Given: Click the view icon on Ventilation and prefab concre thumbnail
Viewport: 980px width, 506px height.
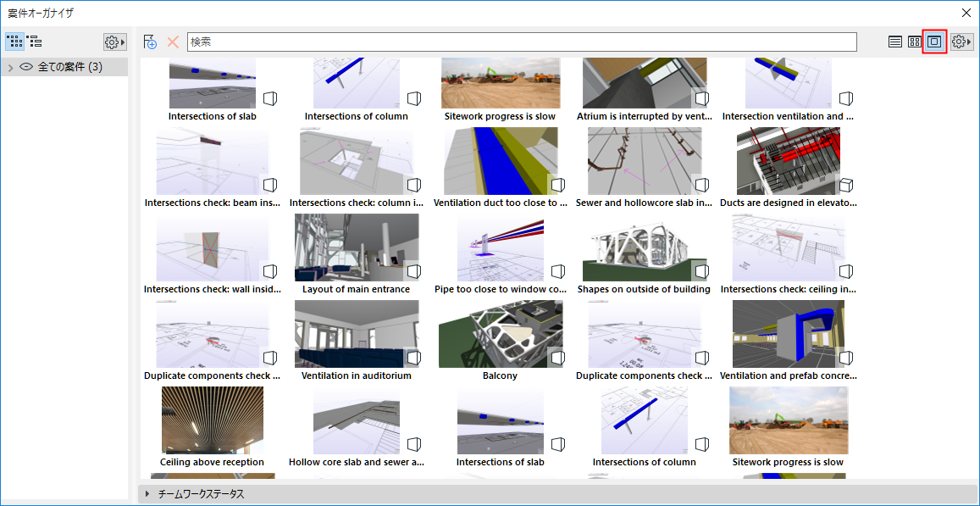Looking at the screenshot, I should coord(845,357).
